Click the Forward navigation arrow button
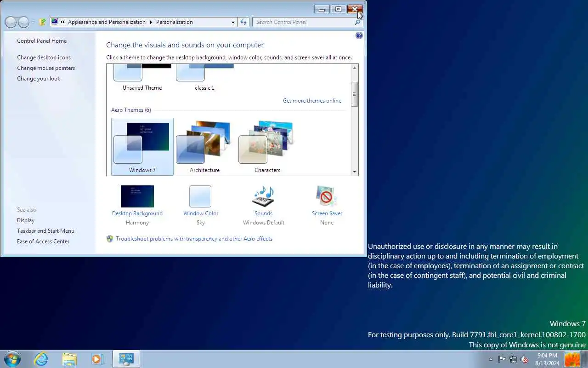This screenshot has width=588, height=368. [x=23, y=22]
